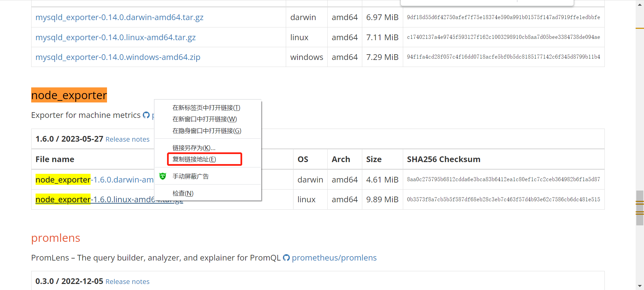Image resolution: width=644 pixels, height=290 pixels.
Task: Click the PromLens query builder description text
Action: point(156,258)
